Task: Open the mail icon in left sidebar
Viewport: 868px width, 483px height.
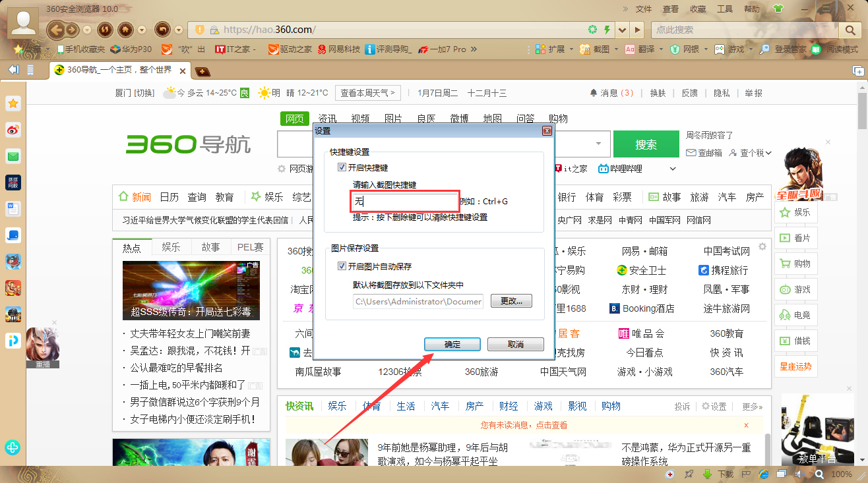Action: pos(13,156)
